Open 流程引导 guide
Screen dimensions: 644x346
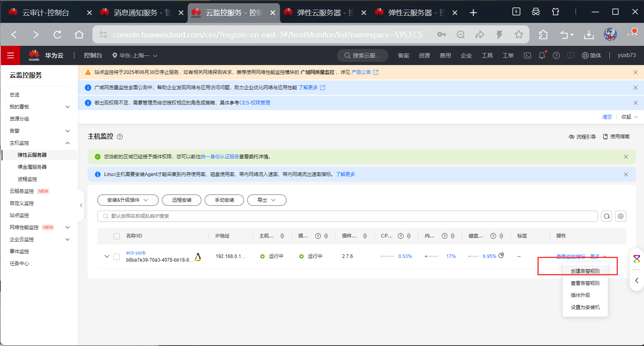click(x=582, y=137)
